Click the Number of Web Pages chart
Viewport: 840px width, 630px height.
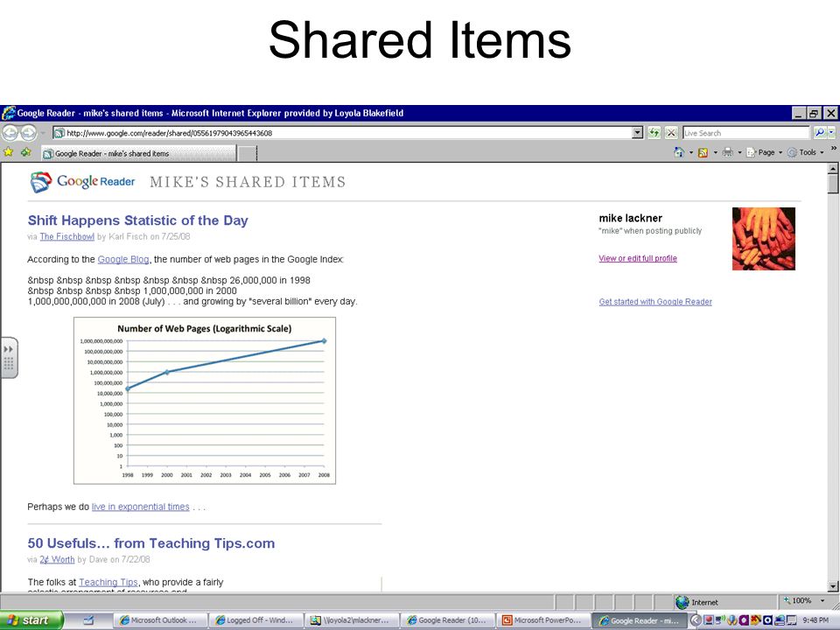click(x=205, y=401)
